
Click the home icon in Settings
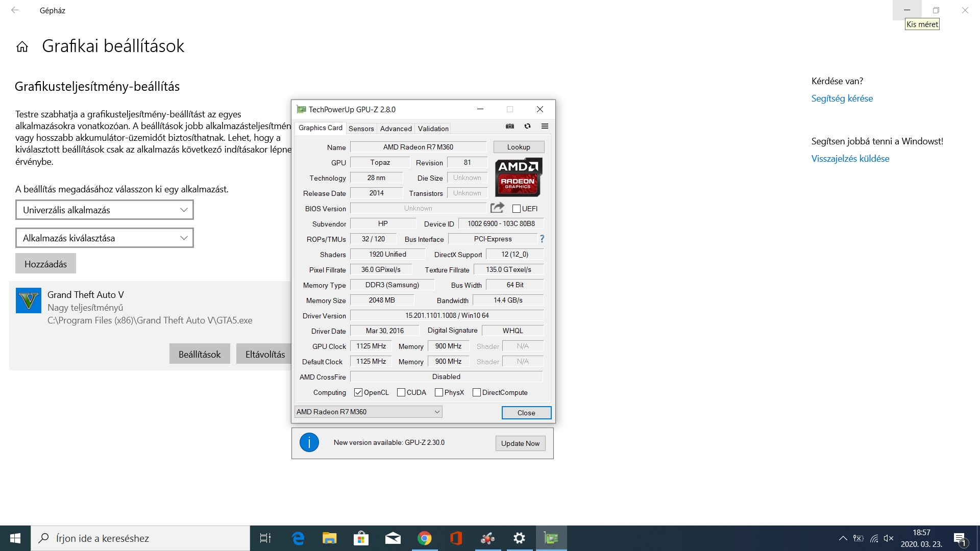(22, 47)
